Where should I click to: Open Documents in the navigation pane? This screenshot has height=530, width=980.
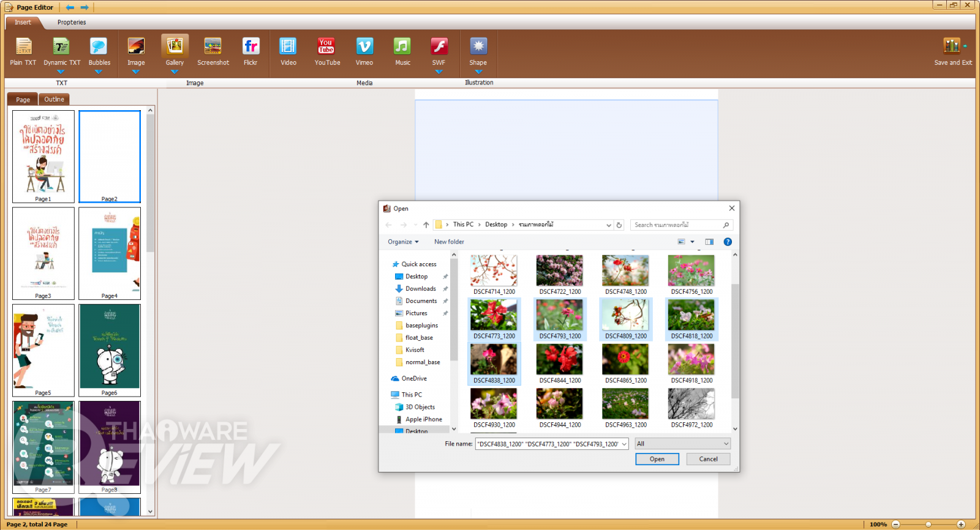(x=421, y=301)
